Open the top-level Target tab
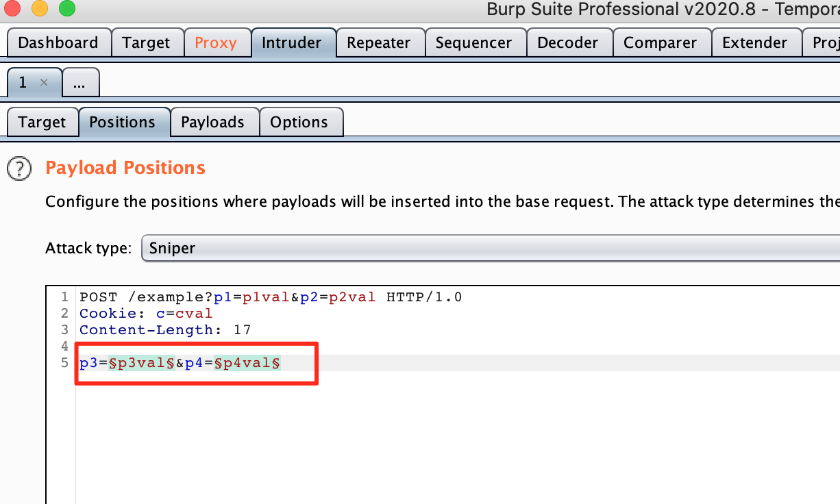This screenshot has width=840, height=504. point(147,42)
